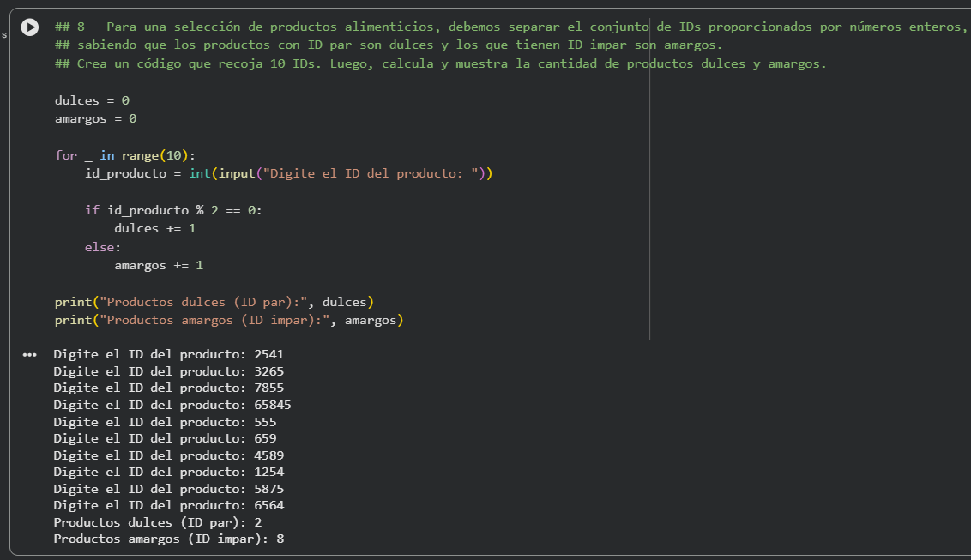Image resolution: width=971 pixels, height=560 pixels.
Task: Click the 'Productos amargos (ID impar): 8' output
Action: click(x=168, y=539)
